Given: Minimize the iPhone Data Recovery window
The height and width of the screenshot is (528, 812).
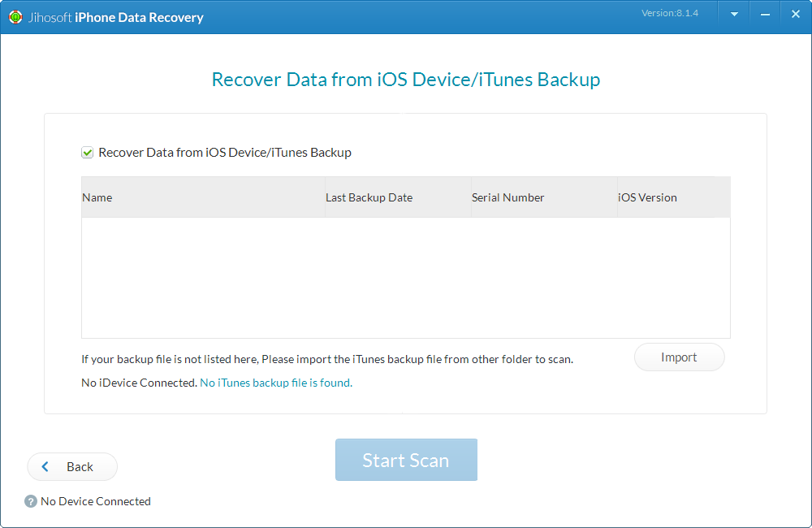Looking at the screenshot, I should (x=765, y=15).
